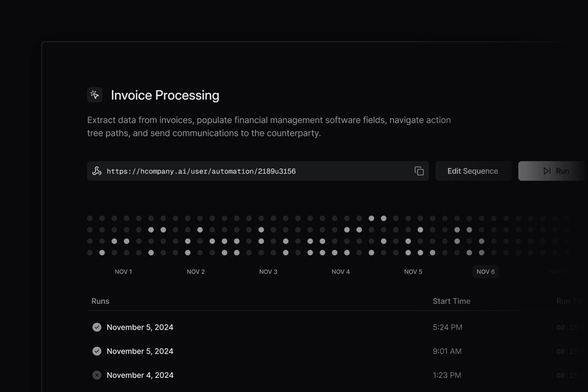Click the Start Time column header
588x392 pixels.
click(452, 301)
